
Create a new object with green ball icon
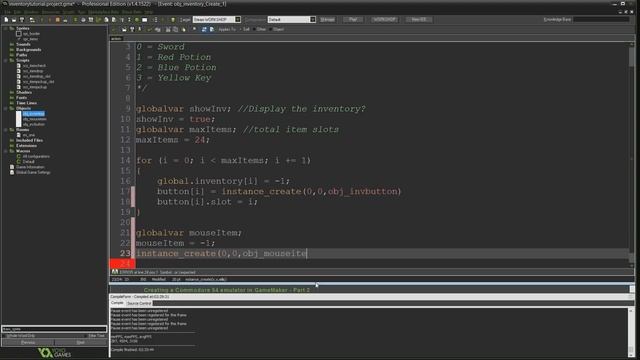(x=137, y=20)
